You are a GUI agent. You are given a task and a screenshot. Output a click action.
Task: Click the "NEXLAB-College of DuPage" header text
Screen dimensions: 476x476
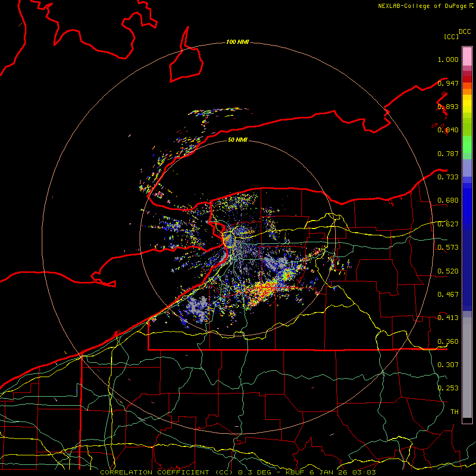(422, 6)
